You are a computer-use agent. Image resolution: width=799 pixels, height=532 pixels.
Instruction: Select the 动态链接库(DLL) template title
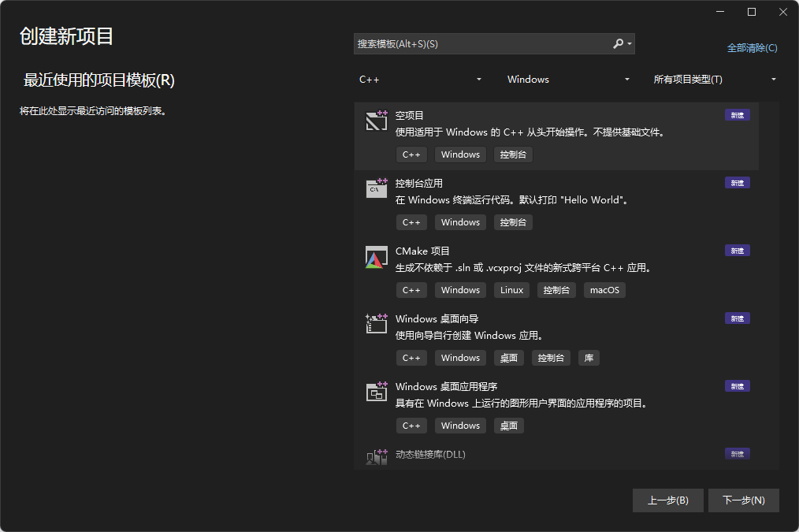coord(430,455)
